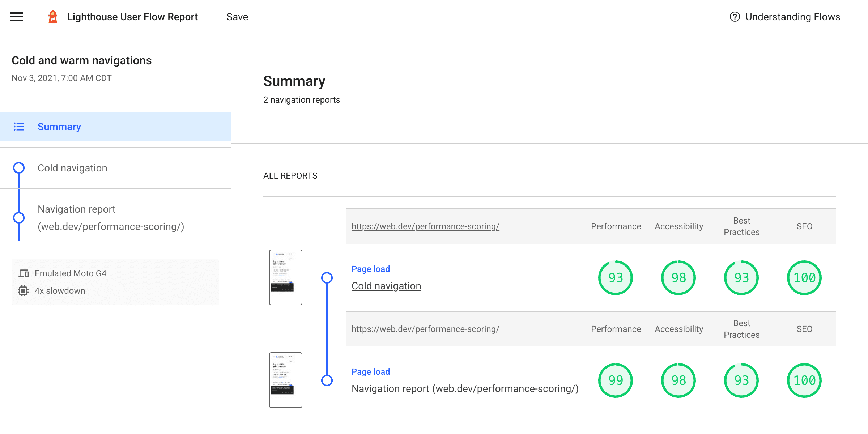
Task: Click the Lighthouse hamburger menu icon
Action: tap(17, 17)
